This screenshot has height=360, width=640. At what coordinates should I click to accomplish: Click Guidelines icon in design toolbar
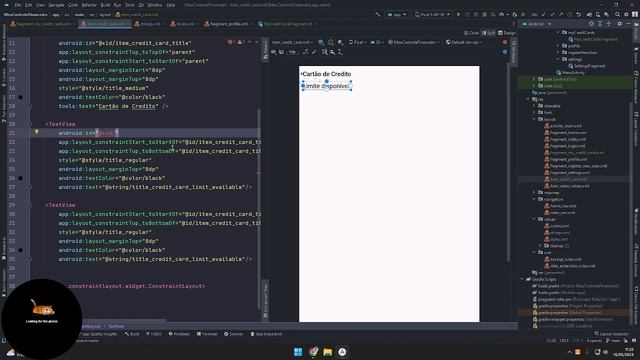pyautogui.click(x=340, y=52)
